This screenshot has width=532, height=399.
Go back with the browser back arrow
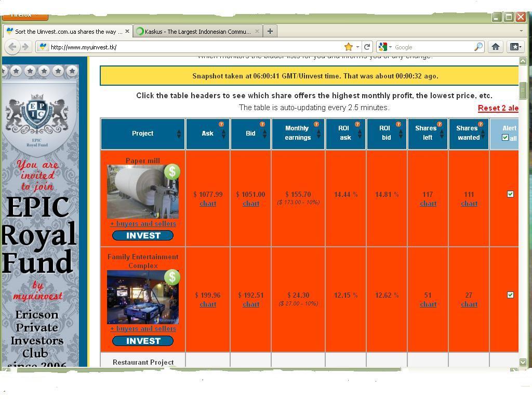pos(12,47)
